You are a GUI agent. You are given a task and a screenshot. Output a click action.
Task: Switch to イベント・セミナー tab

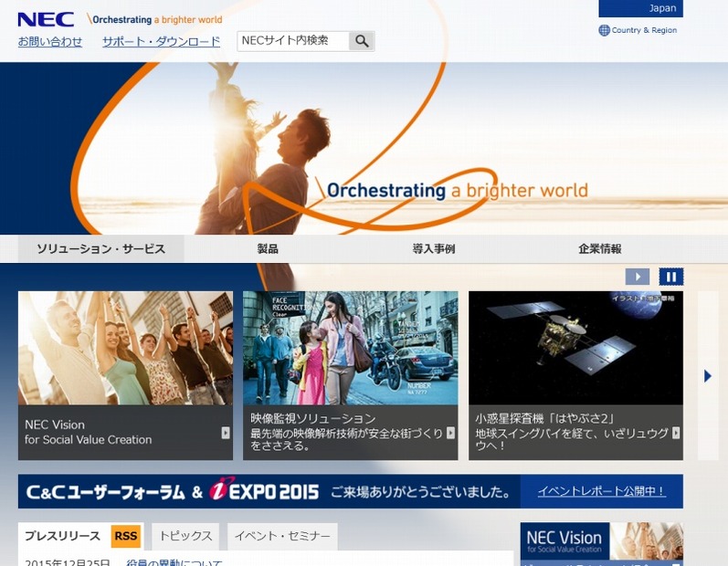click(282, 536)
